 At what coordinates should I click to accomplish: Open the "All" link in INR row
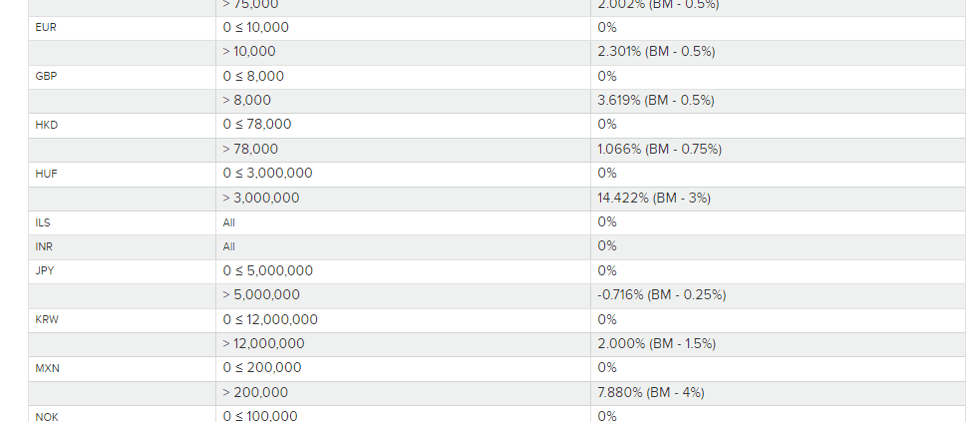point(229,246)
